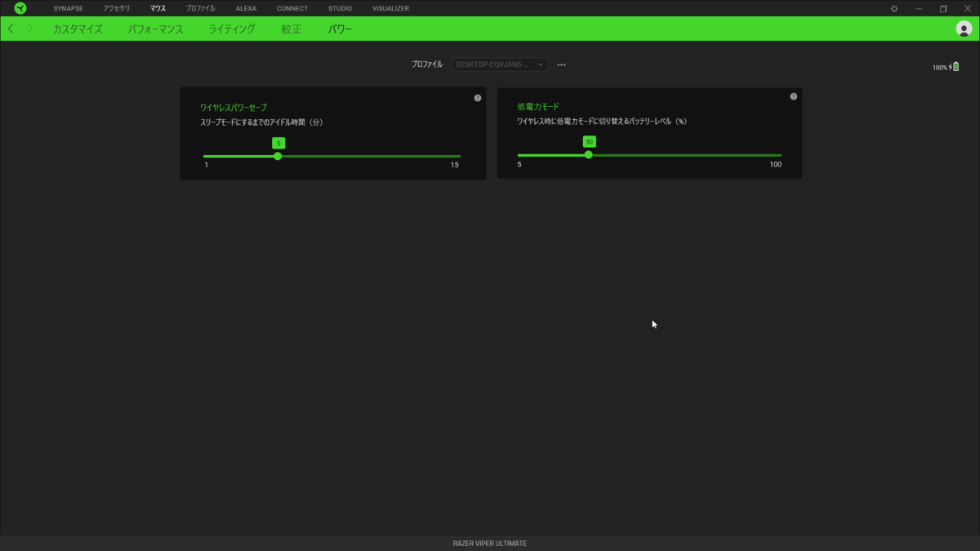Open help for ワイヤレスパワーセーブ panel
The width and height of the screenshot is (980, 551).
click(478, 98)
